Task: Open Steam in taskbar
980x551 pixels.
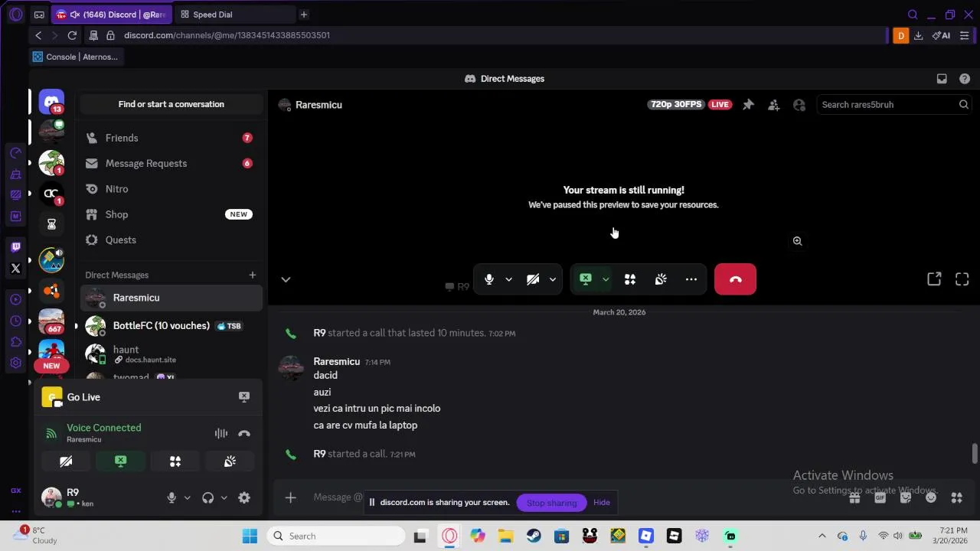Action: pos(534,536)
